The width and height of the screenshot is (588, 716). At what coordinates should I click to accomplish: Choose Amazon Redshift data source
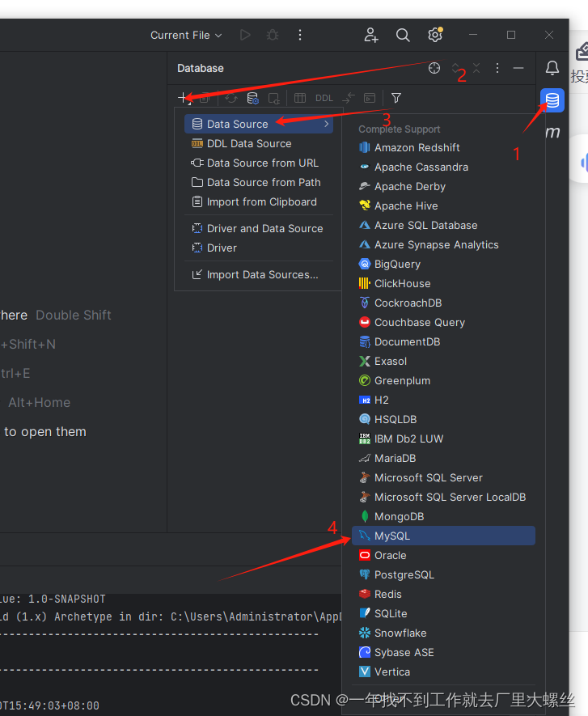(x=443, y=147)
